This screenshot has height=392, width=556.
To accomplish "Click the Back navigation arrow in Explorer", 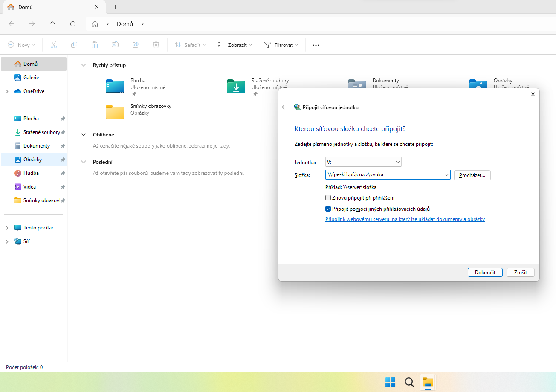I will (12, 24).
